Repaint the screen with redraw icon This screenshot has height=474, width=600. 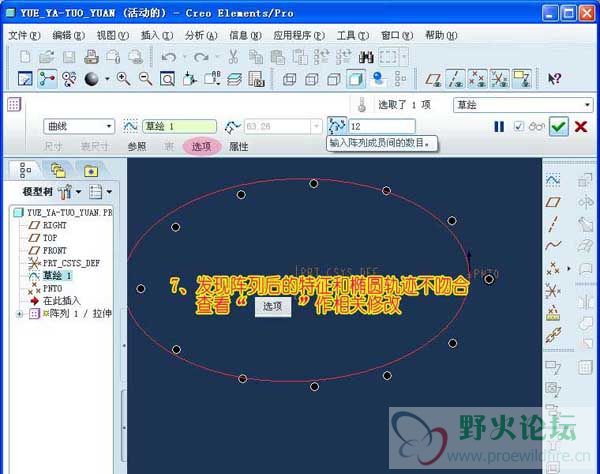tap(25, 79)
